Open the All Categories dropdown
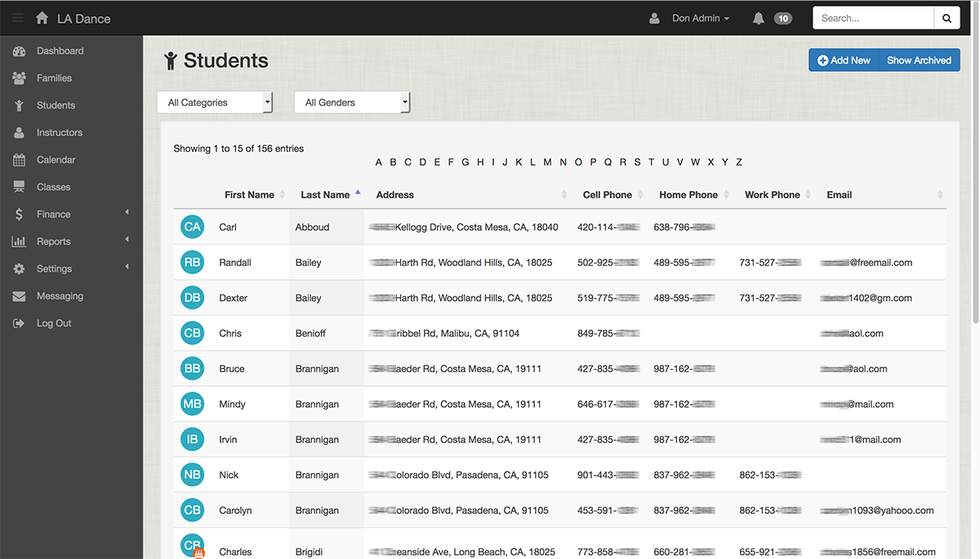This screenshot has height=559, width=980. coord(215,102)
